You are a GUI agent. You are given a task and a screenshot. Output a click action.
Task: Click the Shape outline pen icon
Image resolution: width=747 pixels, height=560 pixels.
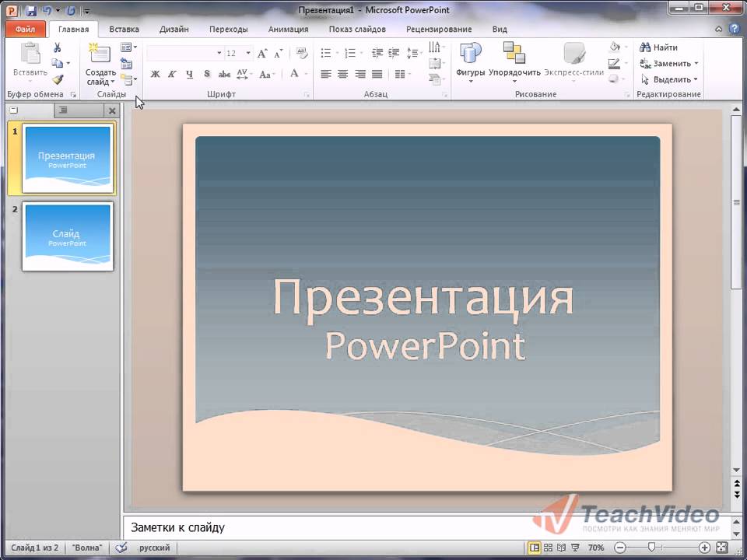[615, 63]
